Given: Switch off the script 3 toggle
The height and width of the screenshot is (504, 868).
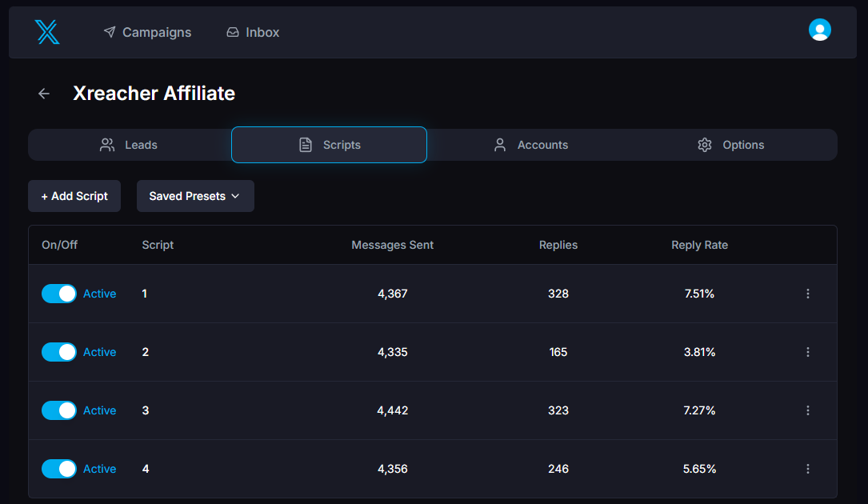Looking at the screenshot, I should tap(59, 410).
